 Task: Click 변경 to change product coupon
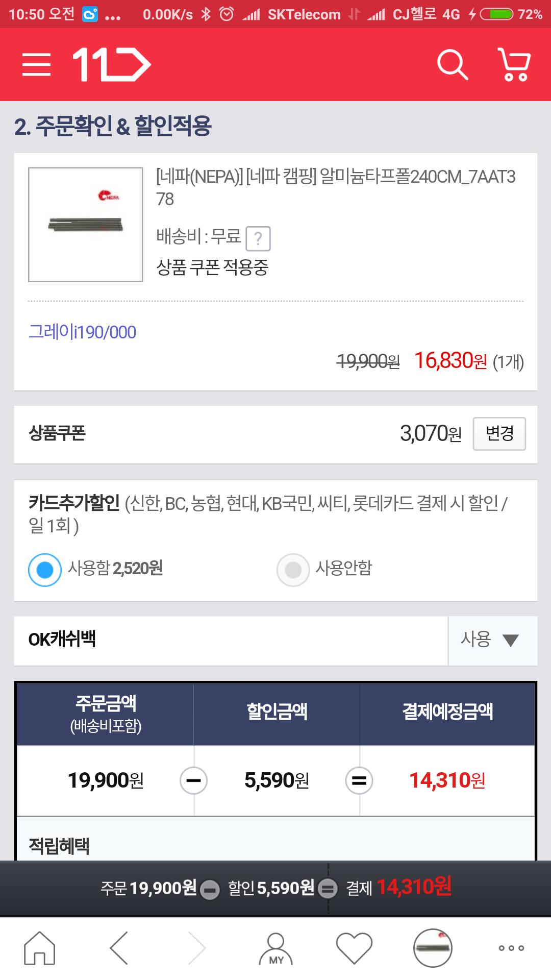point(499,434)
